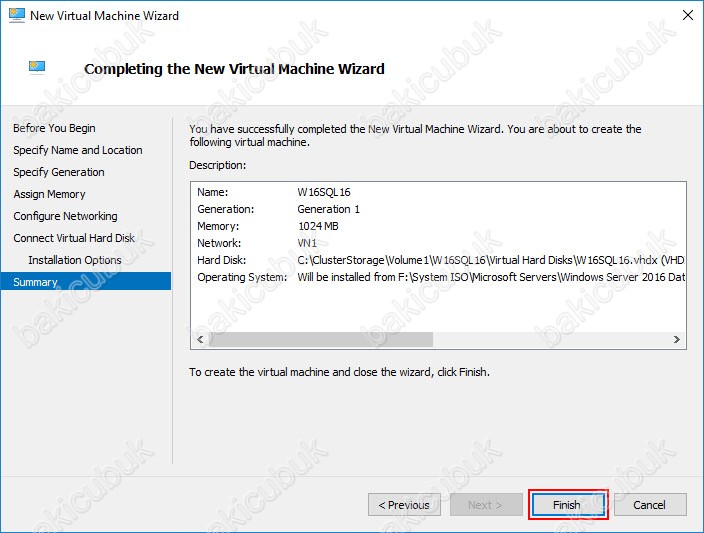704x533 pixels.
Task: Click the VN1 network value
Action: tap(307, 243)
